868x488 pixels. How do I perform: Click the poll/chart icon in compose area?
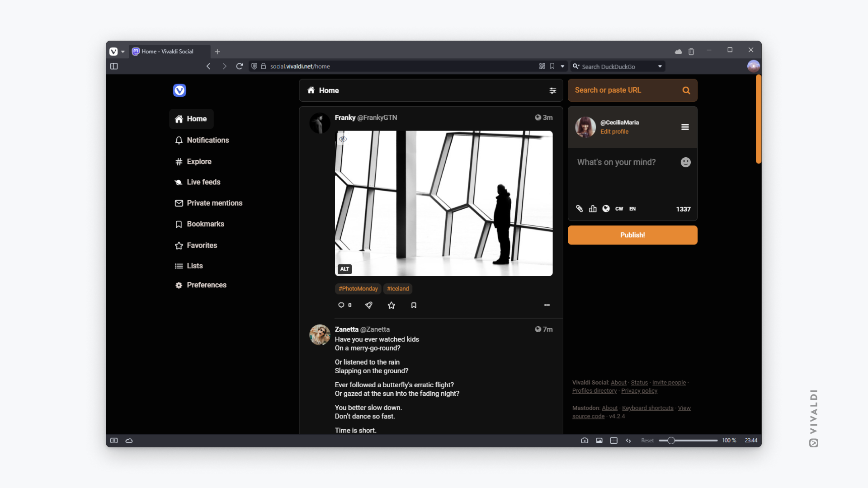593,209
